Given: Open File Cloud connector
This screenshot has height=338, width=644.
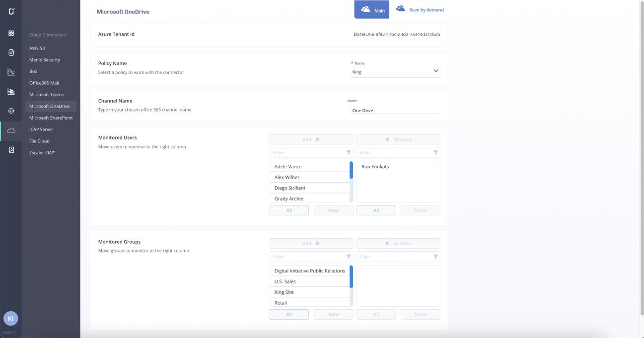Looking at the screenshot, I should point(39,141).
